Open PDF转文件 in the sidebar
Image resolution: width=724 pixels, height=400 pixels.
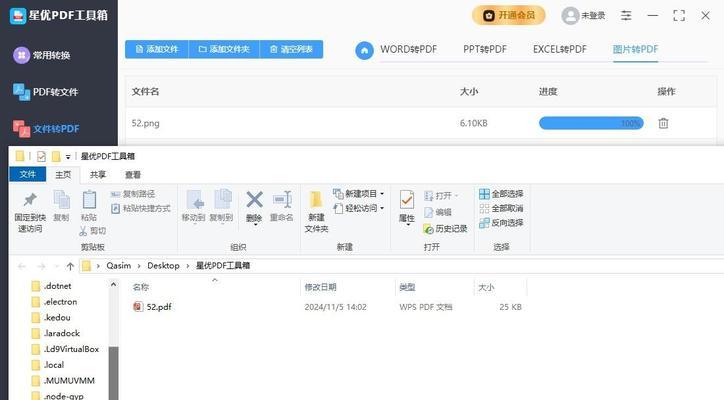(x=46, y=92)
